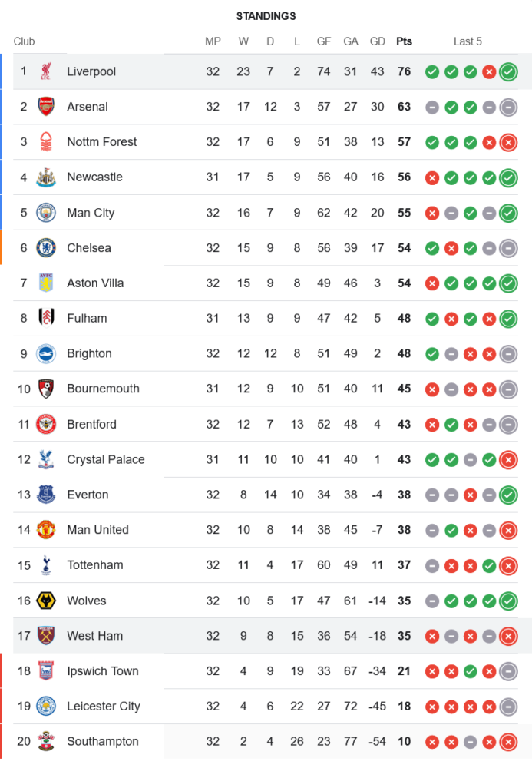Viewport: 532px width, 768px height.
Task: Open the Man City team link
Action: (91, 213)
